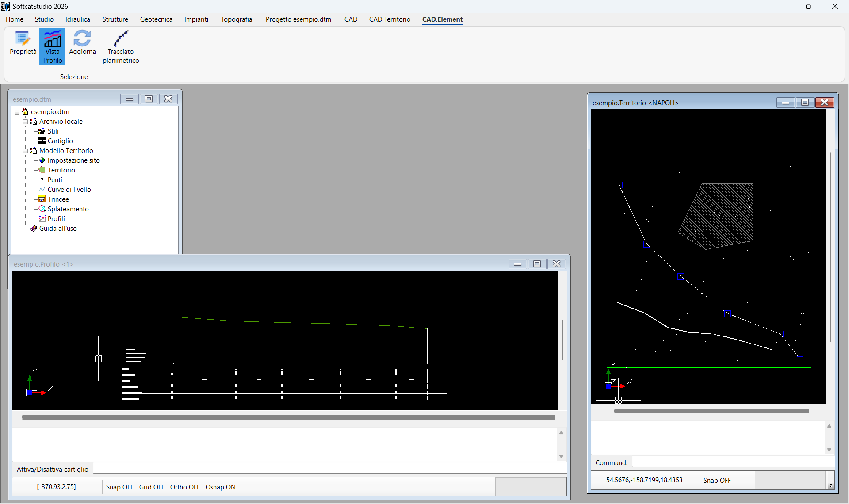The height and width of the screenshot is (504, 849).
Task: Select the Punti label in the tree
Action: tap(55, 180)
